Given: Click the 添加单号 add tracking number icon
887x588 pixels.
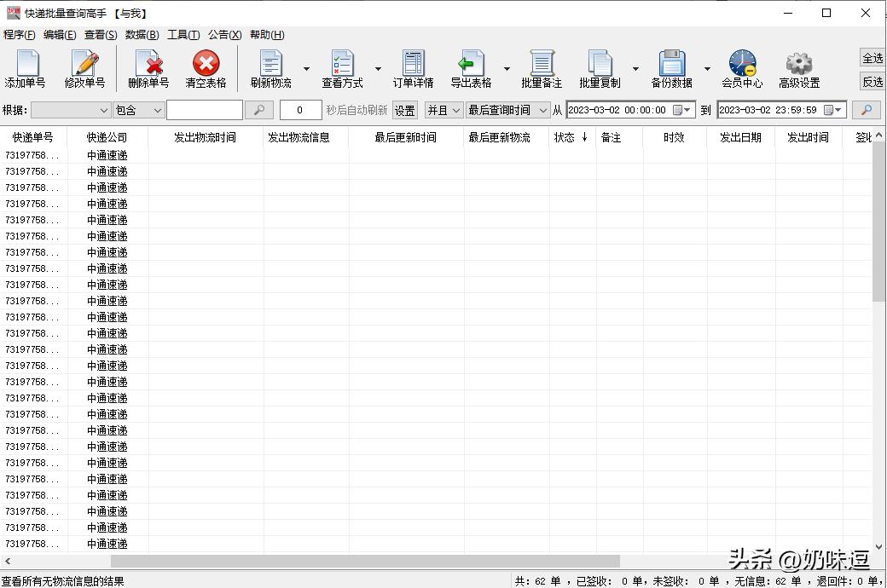Looking at the screenshot, I should click(x=26, y=65).
